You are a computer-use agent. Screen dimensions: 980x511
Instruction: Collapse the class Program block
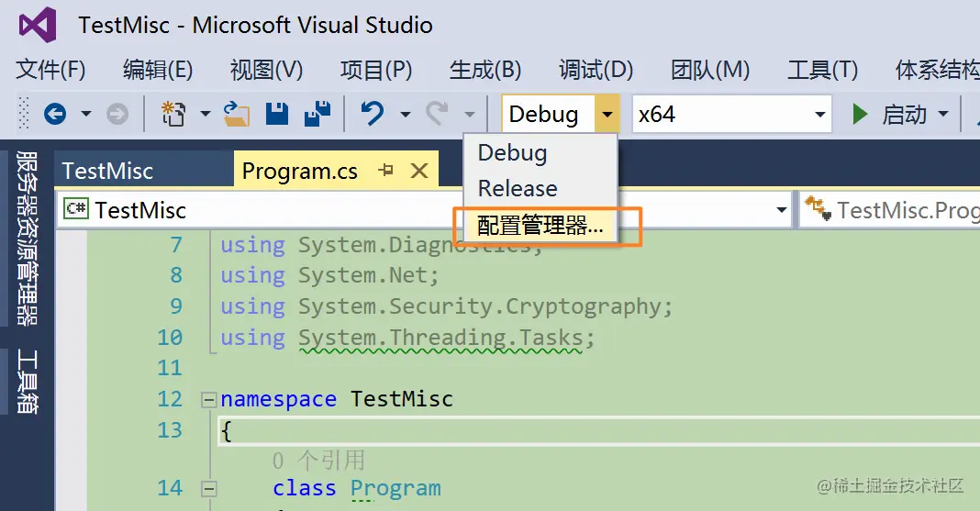[x=208, y=489]
